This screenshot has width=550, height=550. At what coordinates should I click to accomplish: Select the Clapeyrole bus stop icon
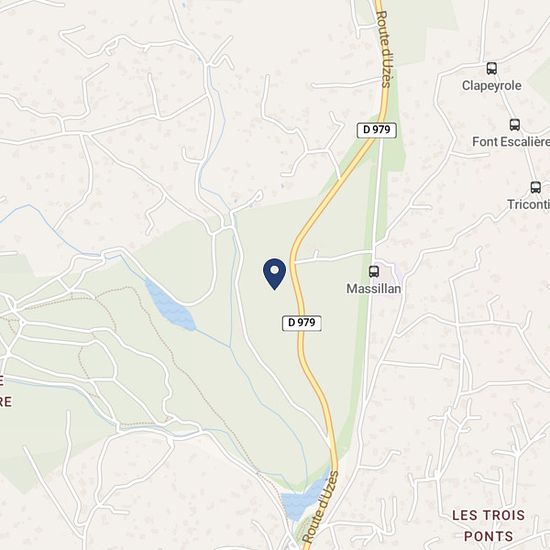point(492,68)
